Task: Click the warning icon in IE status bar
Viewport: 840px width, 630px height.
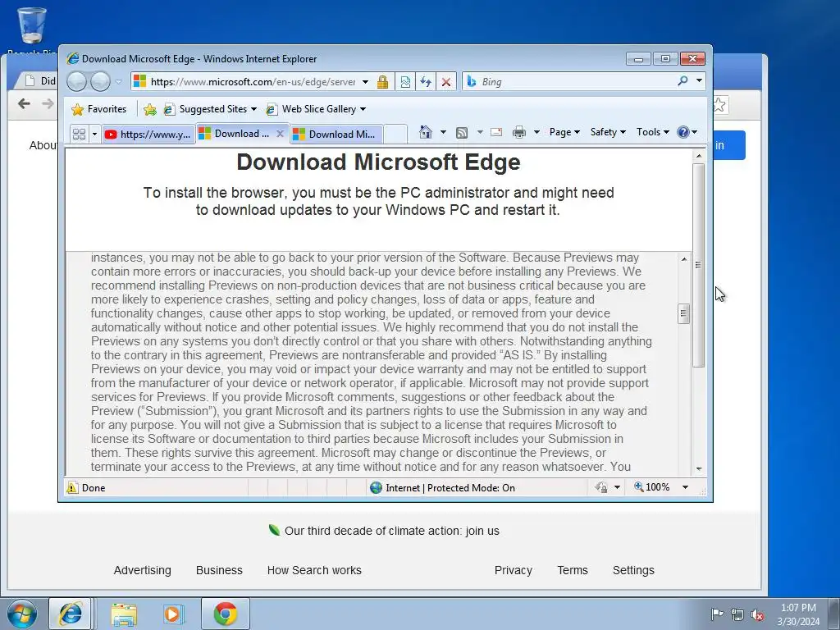Action: [x=72, y=487]
